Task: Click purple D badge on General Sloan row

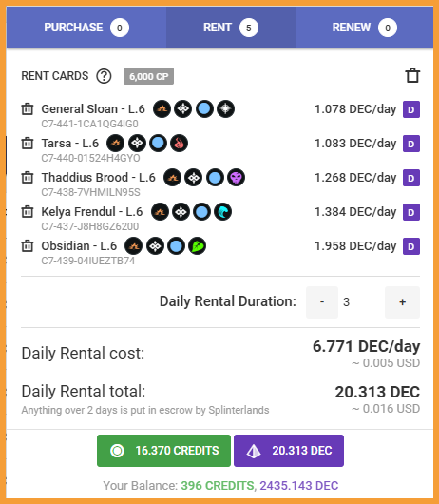Action: 411,109
